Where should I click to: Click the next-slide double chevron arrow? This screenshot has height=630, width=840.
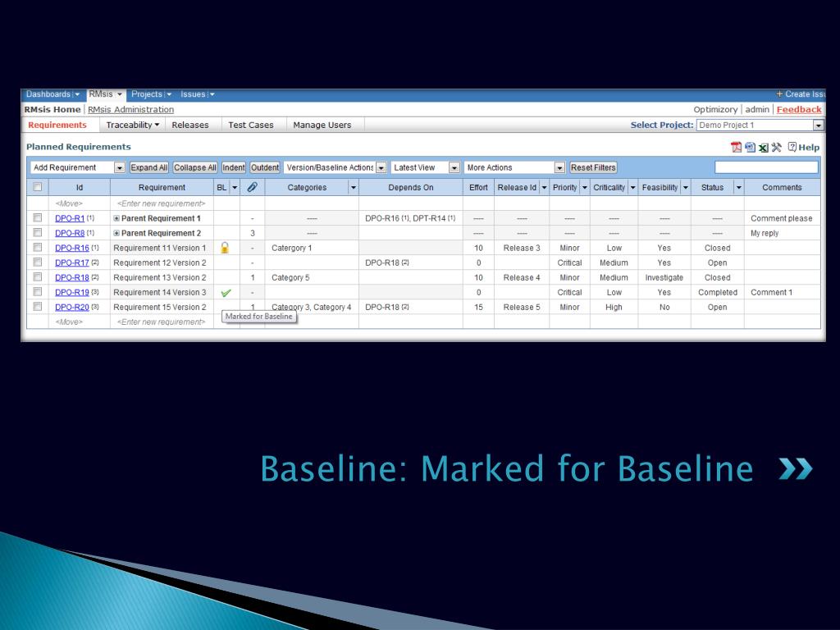coord(796,468)
